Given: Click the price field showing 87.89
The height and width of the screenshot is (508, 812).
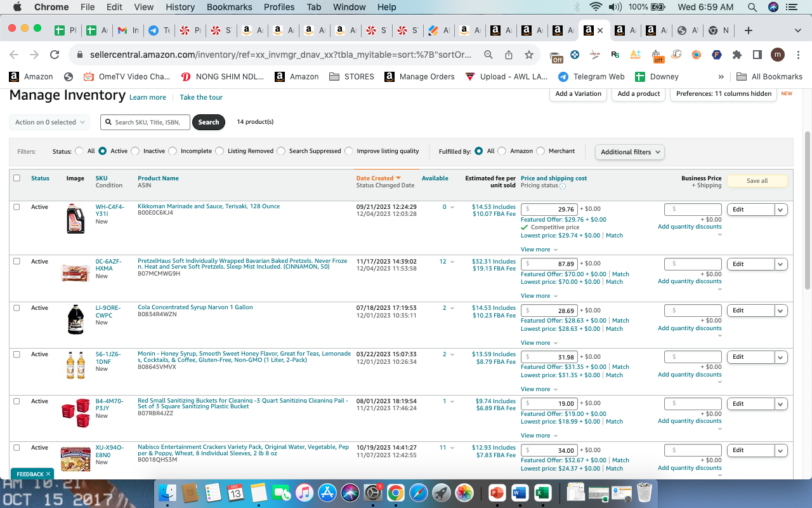Looking at the screenshot, I should pos(549,264).
